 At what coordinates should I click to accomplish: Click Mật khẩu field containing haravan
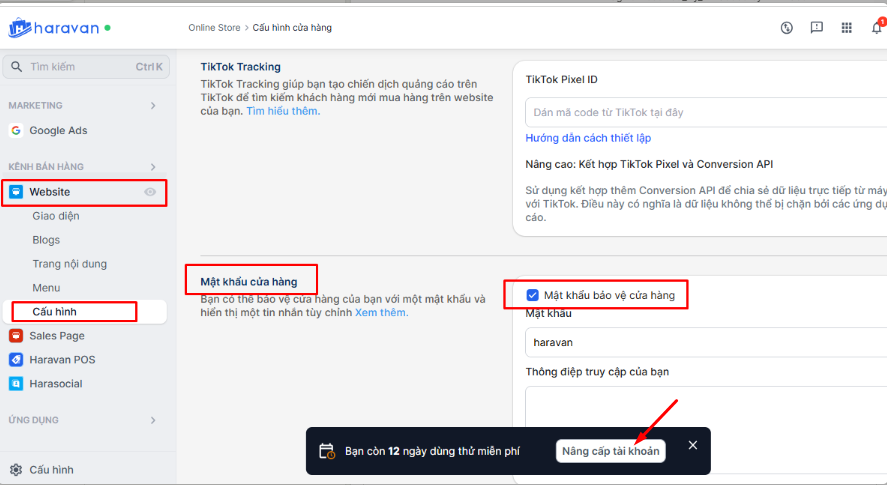pyautogui.click(x=706, y=342)
